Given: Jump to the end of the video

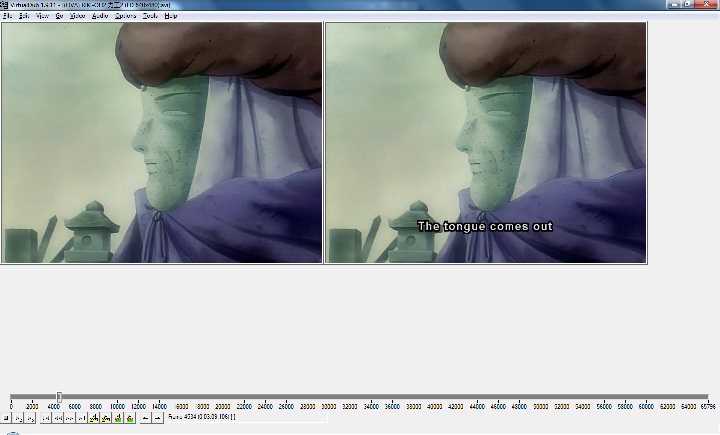Looking at the screenshot, I should tap(82, 418).
